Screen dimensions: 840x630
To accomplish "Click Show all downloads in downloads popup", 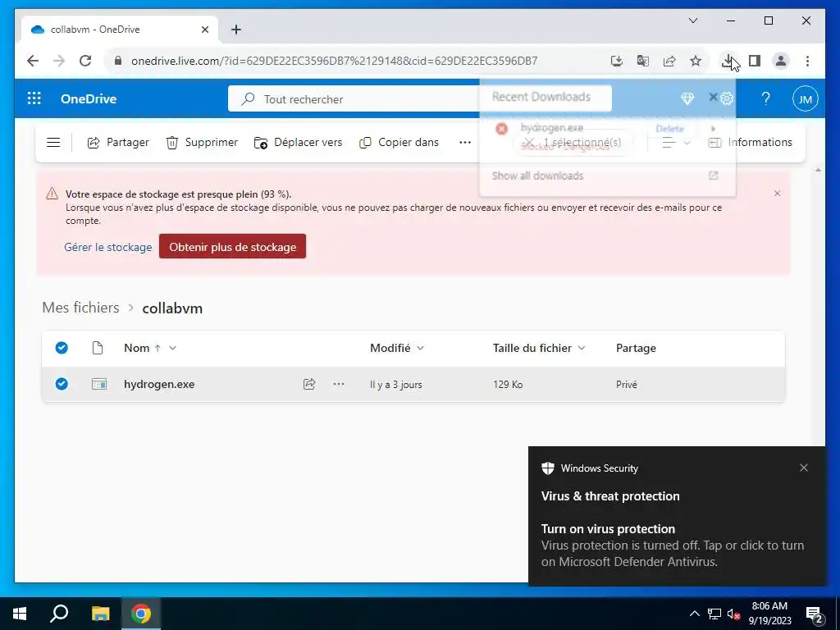I will (538, 176).
